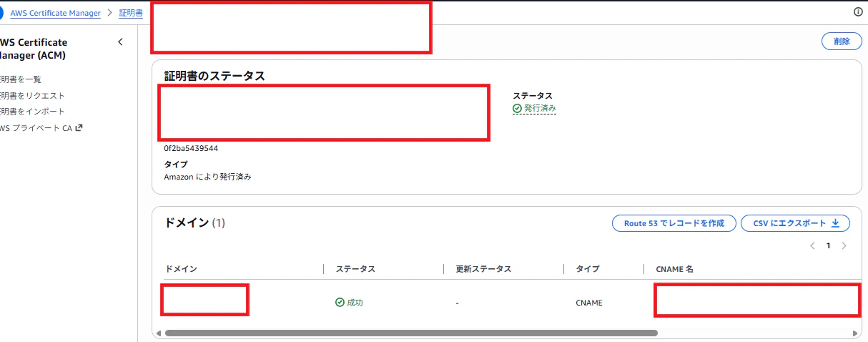This screenshot has height=342, width=868.
Task: Click the Amazon により発行済み text
Action: tap(207, 177)
